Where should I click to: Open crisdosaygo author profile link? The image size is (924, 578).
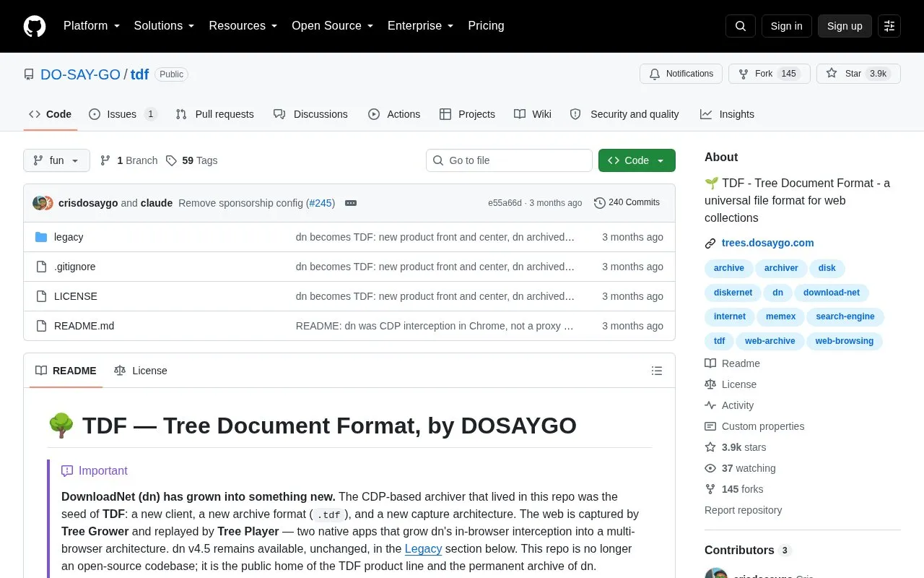(88, 203)
